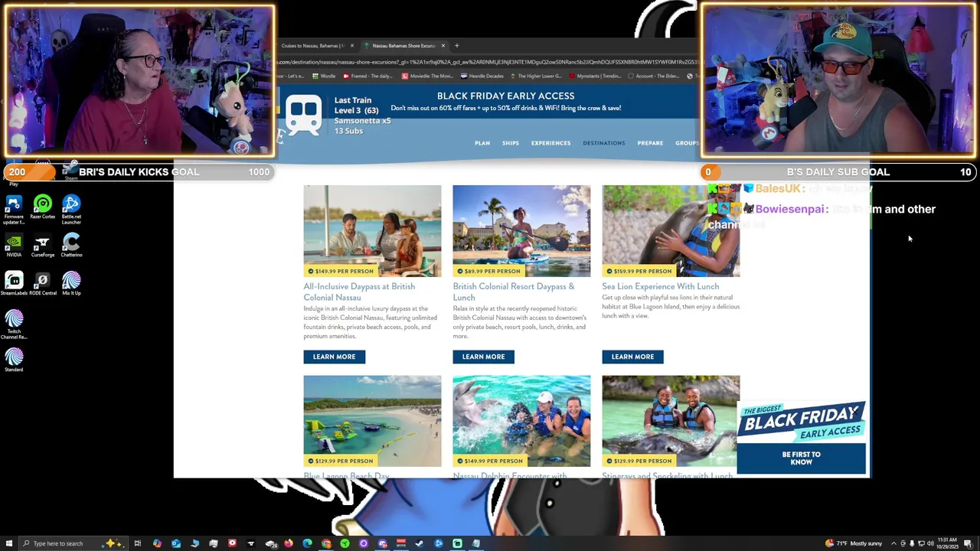Open the Wordle bookmark
The width and height of the screenshot is (980, 551).
tap(324, 76)
